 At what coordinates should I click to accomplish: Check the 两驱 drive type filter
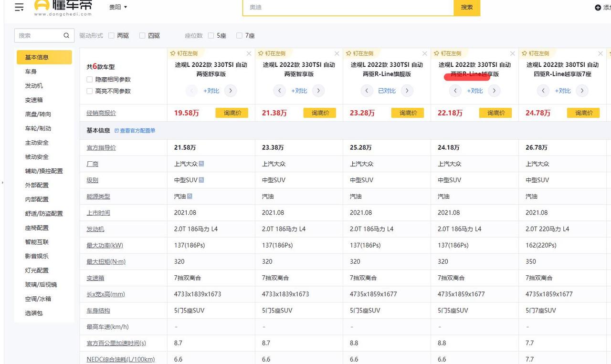111,36
